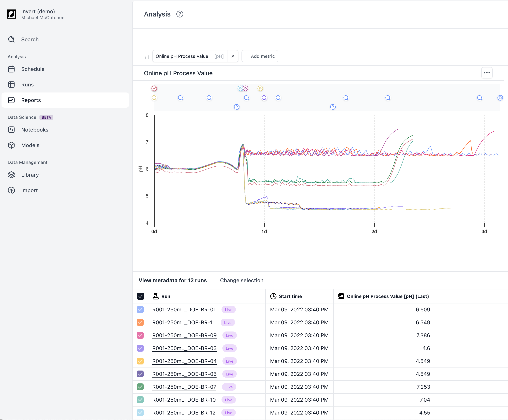This screenshot has width=508, height=420.
Task: Uncheck run R001-250mL_DOE-BR-07 green checkbox
Action: (140, 387)
